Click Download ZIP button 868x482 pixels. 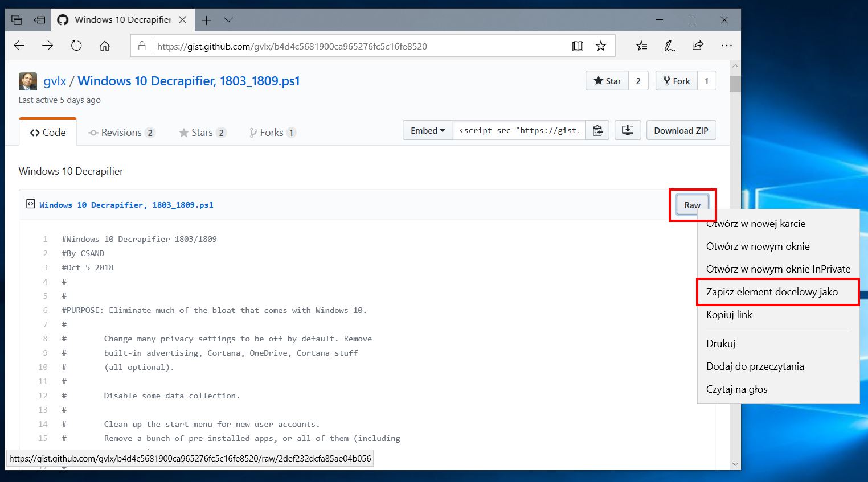click(681, 130)
